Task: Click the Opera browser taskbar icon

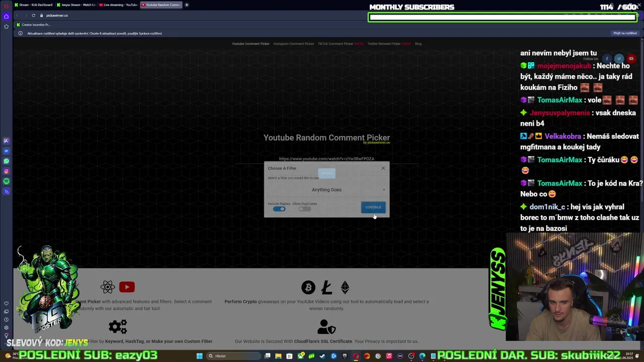Action: tap(356, 356)
